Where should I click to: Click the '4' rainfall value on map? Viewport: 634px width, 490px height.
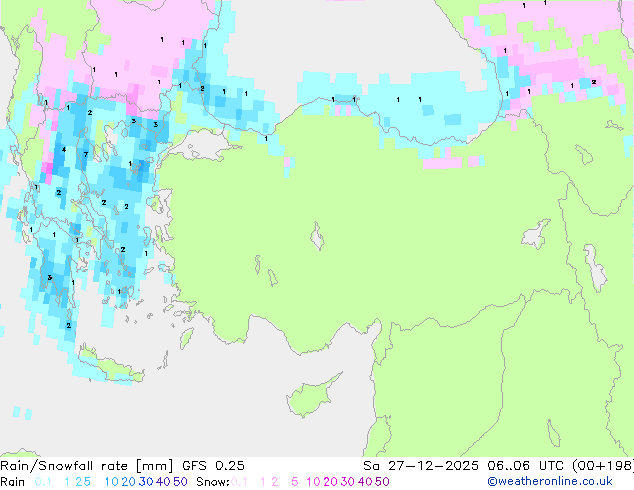(64, 150)
